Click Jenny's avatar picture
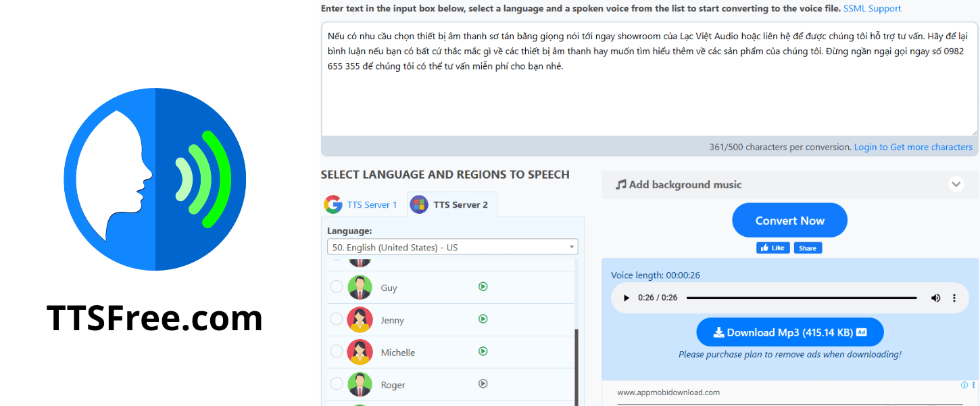980x406 pixels. [x=360, y=319]
